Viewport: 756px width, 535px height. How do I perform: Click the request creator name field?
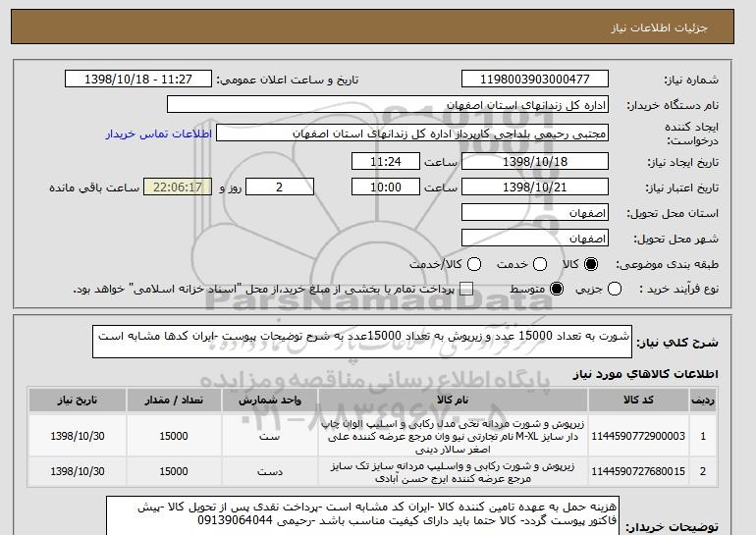tap(412, 134)
